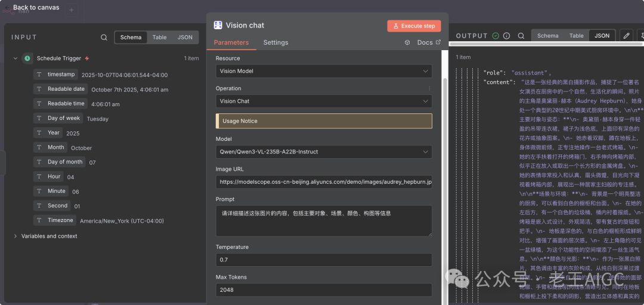Open the Model dropdown with Qwen3-VL
Viewport: 644px width, 305px height.
324,152
